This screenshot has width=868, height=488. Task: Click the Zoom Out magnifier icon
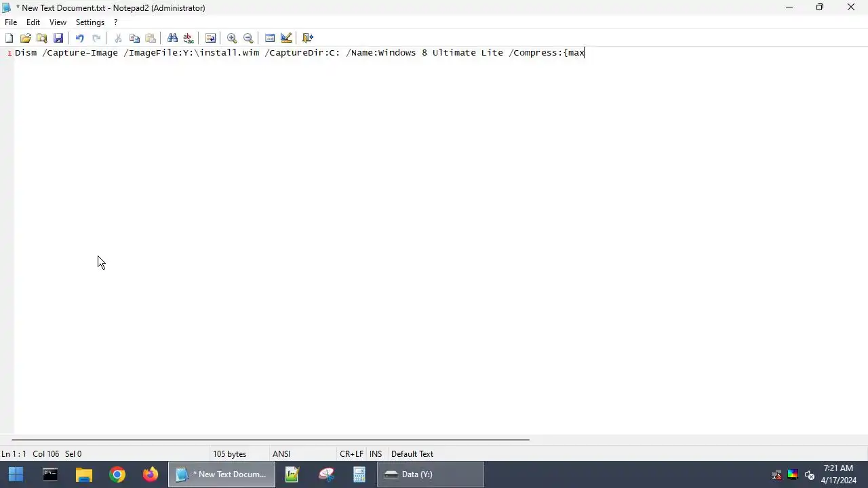(x=248, y=38)
